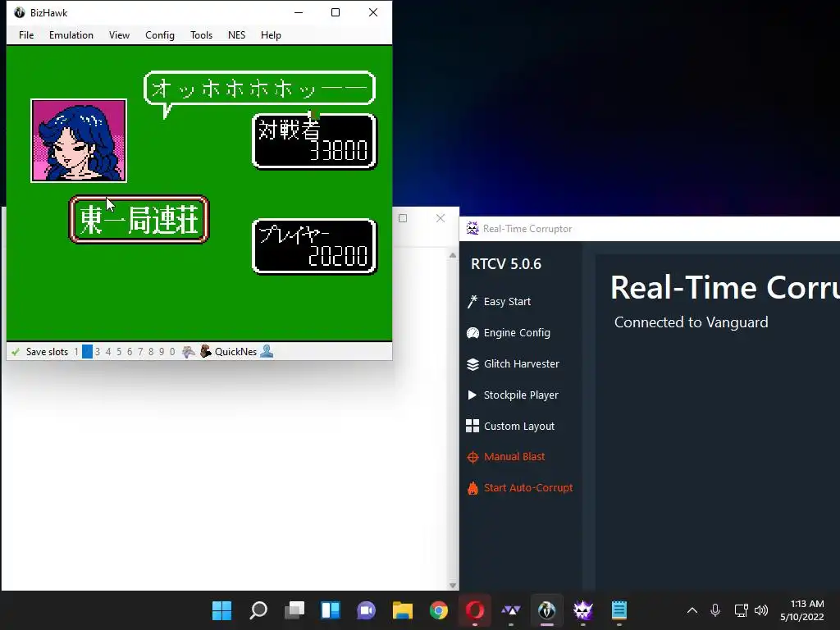840x630 pixels.
Task: Show hidden tray icons chevron
Action: tap(692, 610)
